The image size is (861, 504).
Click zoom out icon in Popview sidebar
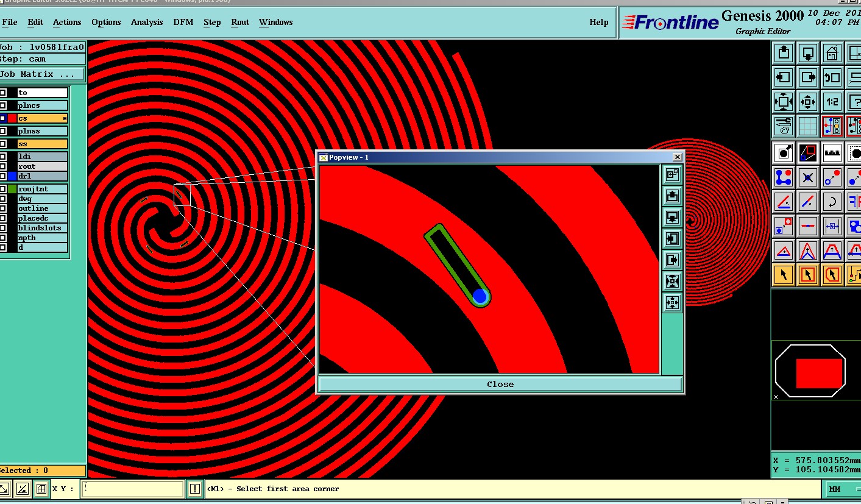pos(672,302)
